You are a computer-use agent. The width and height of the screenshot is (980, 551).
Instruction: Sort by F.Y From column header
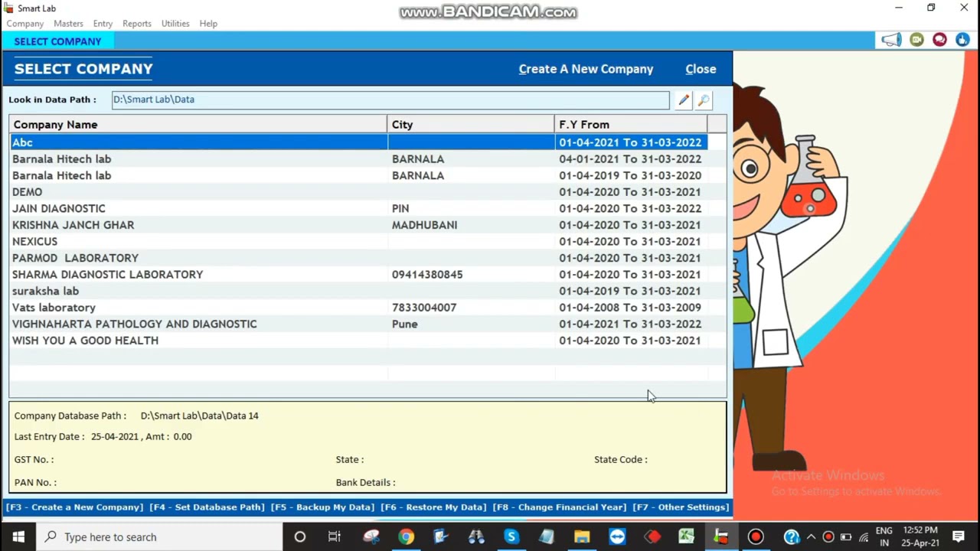pos(632,124)
